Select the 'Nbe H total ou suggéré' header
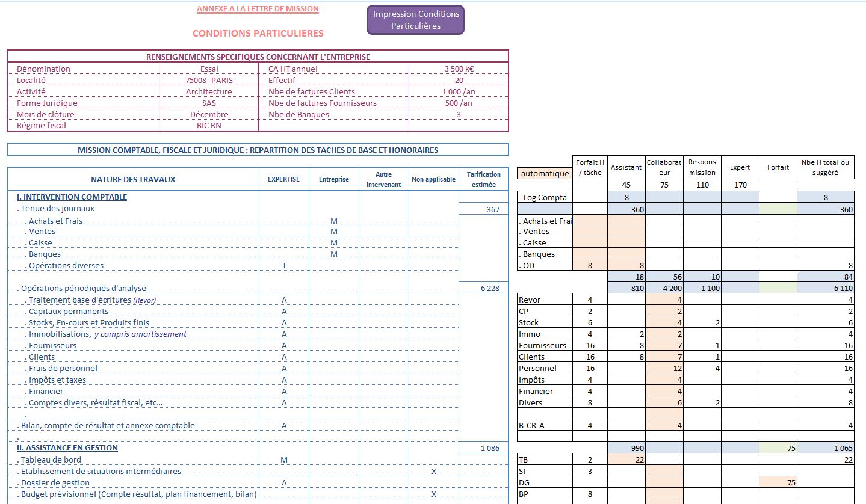 [826, 167]
